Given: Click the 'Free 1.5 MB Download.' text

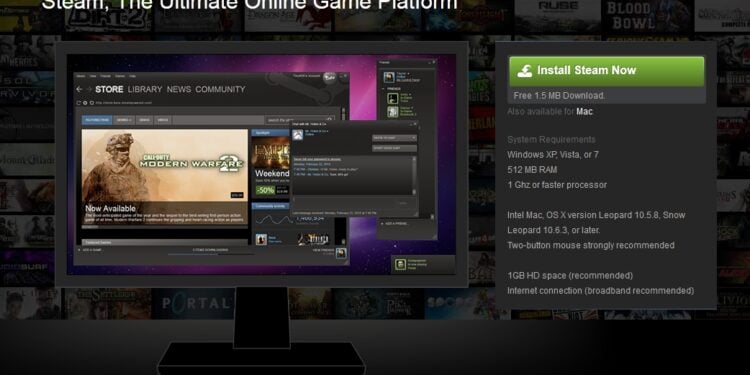Looking at the screenshot, I should [x=559, y=96].
